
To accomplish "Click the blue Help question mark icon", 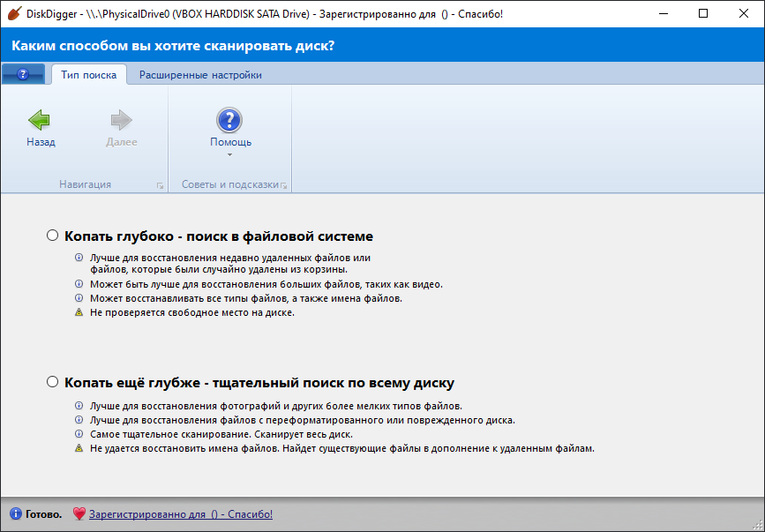I will [x=229, y=121].
